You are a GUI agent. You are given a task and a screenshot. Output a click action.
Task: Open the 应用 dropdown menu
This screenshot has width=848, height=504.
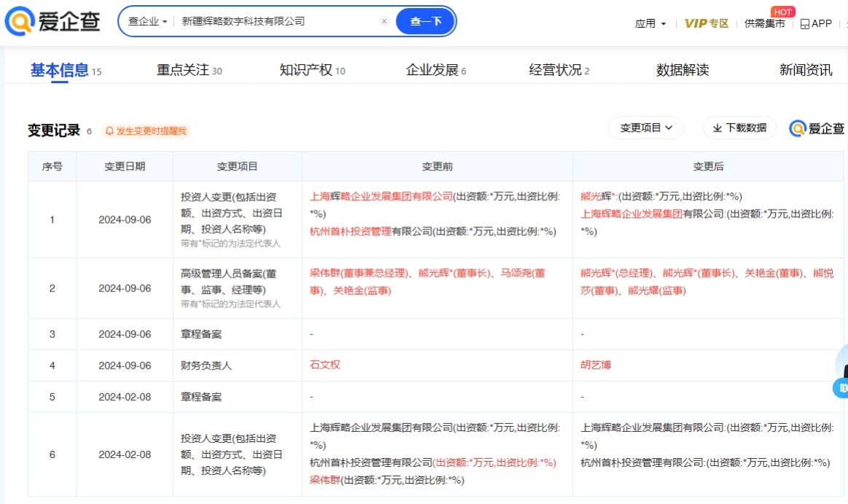650,23
